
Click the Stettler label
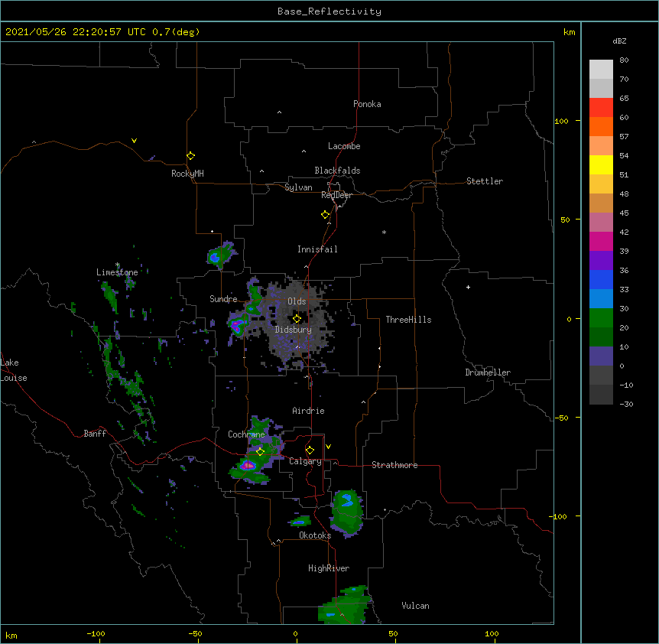(x=485, y=181)
